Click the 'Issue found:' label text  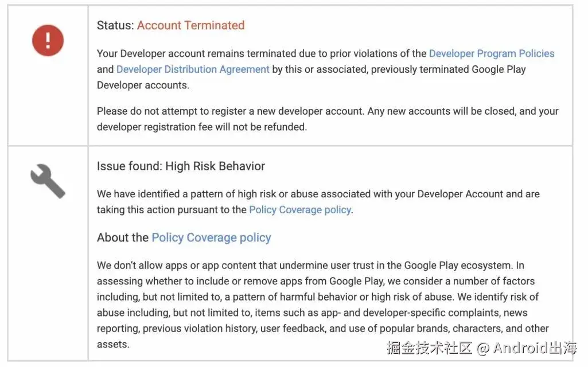pyautogui.click(x=129, y=166)
